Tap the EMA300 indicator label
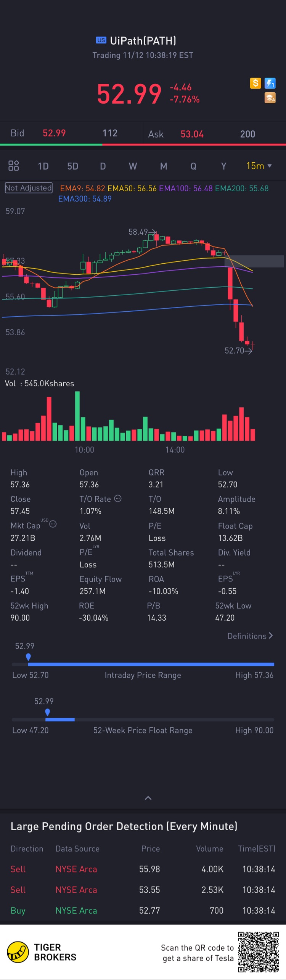286x980 pixels. 85,199
